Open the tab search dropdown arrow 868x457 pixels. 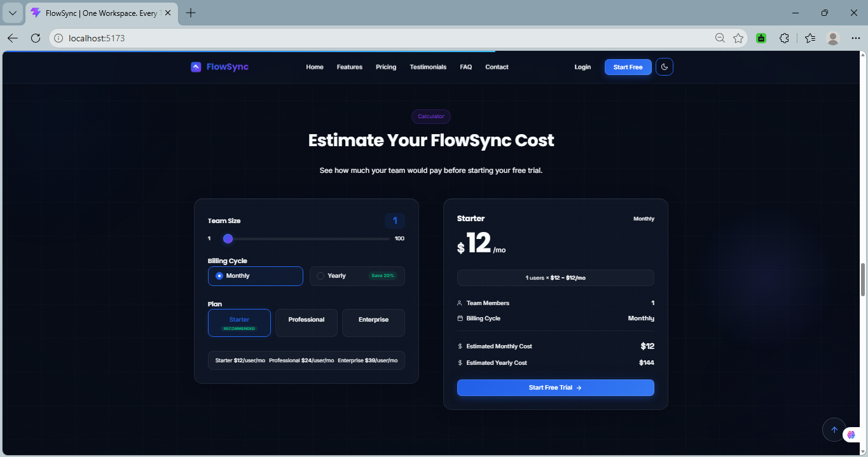pos(13,13)
